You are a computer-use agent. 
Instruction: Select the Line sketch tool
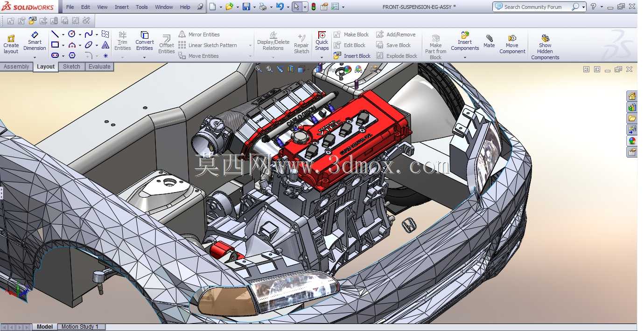coord(55,34)
